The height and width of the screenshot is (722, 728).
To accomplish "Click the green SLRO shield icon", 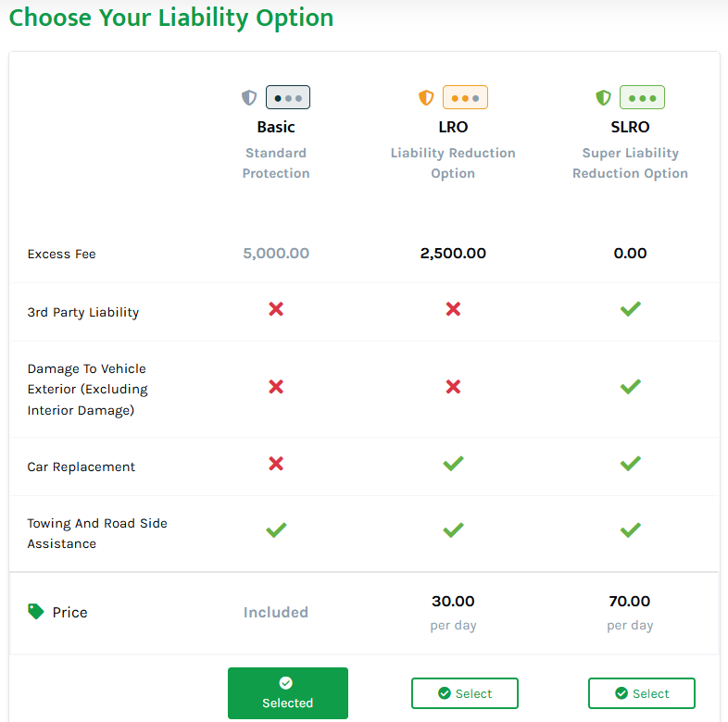I will pos(603,97).
